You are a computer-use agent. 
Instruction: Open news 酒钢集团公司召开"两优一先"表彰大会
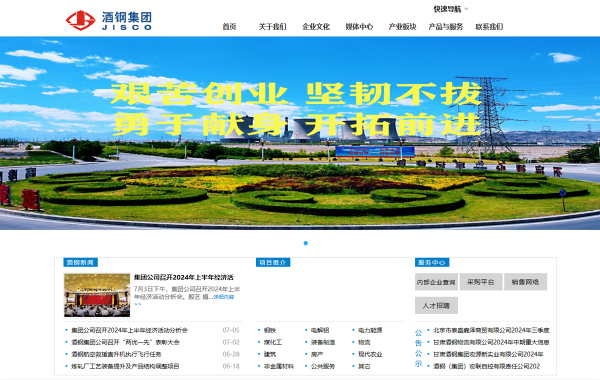(x=125, y=342)
